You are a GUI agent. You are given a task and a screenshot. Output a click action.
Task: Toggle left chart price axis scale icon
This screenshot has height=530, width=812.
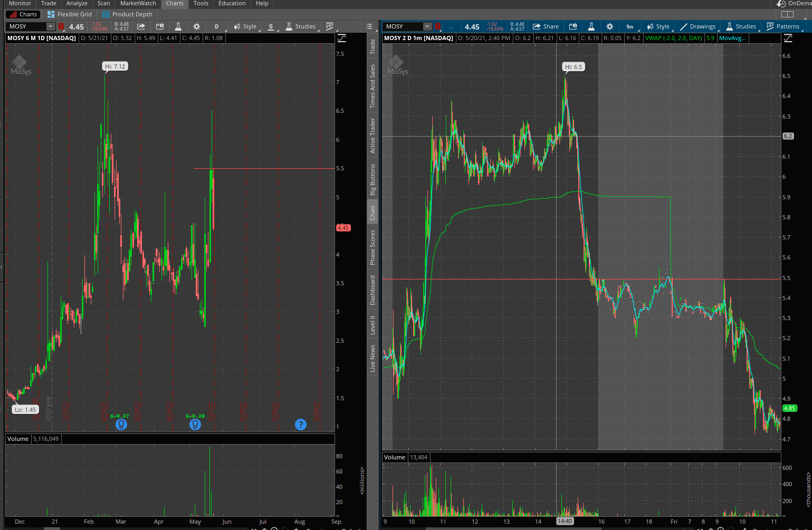tap(342, 38)
